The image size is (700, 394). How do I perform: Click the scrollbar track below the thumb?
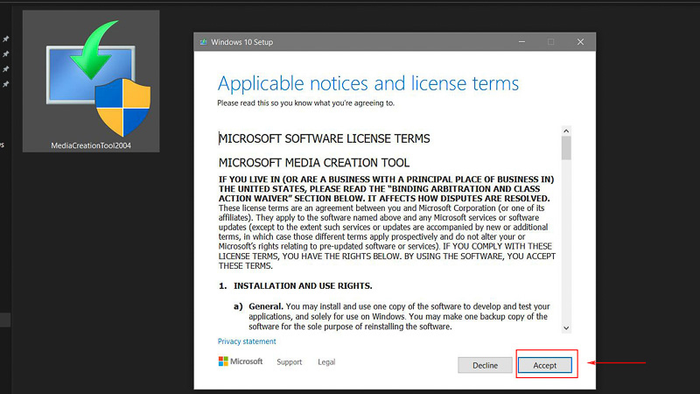coord(566,241)
